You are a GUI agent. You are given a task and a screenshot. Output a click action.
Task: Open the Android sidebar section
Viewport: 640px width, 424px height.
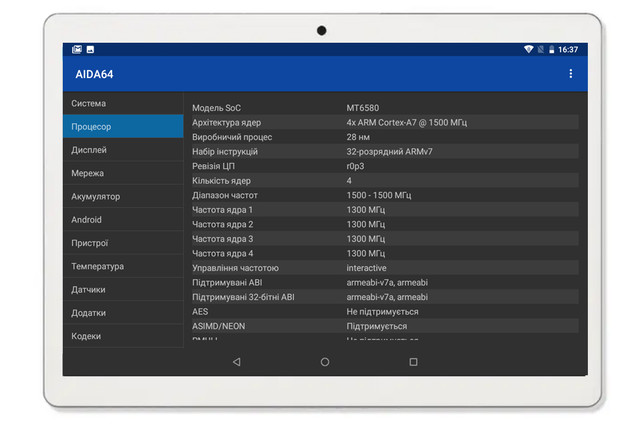click(x=123, y=220)
